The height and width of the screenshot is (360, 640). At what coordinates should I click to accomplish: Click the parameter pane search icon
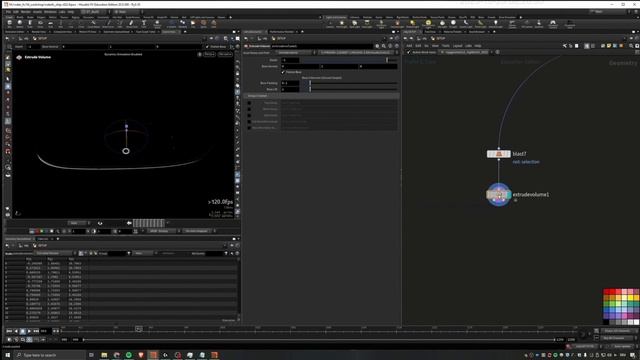tap(384, 46)
